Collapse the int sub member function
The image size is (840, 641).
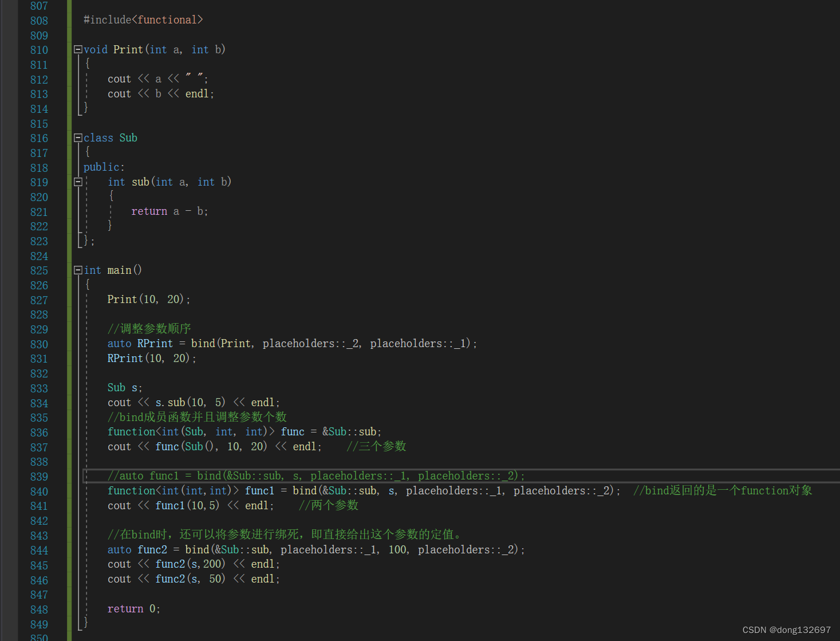point(78,182)
